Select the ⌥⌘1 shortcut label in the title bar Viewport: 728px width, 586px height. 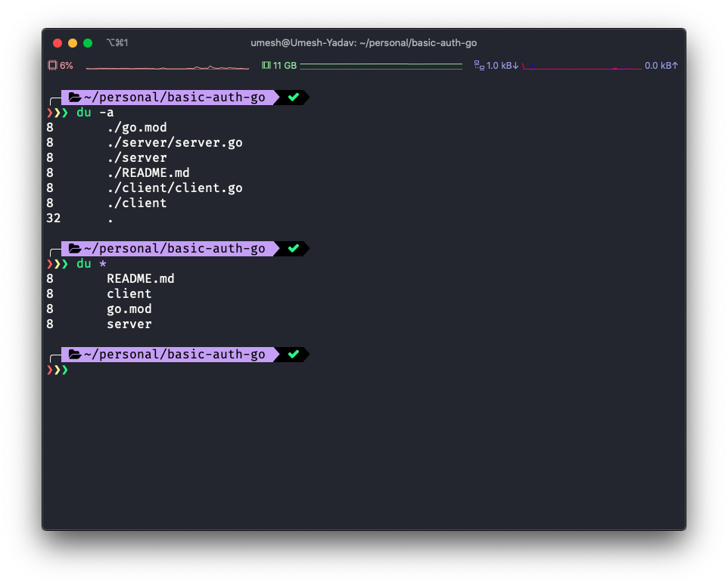(117, 43)
